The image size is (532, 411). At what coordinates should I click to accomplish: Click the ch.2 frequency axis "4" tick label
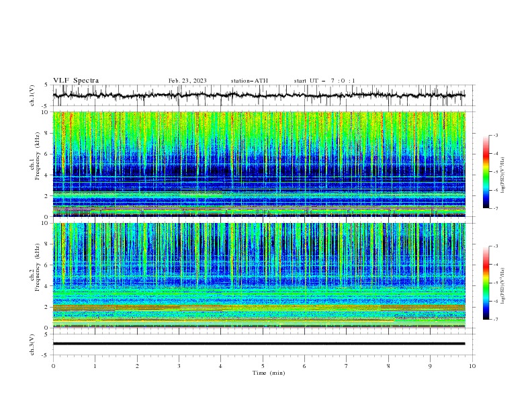pos(46,286)
